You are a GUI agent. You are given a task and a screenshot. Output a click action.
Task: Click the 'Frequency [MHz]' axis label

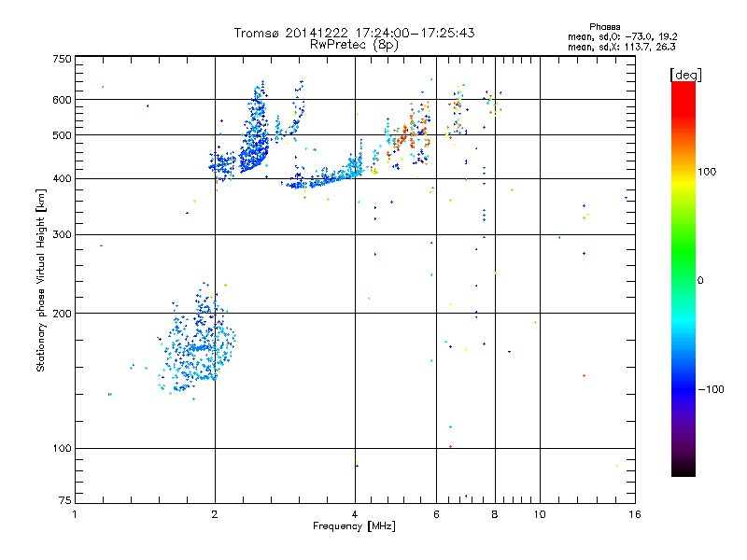[x=354, y=526]
